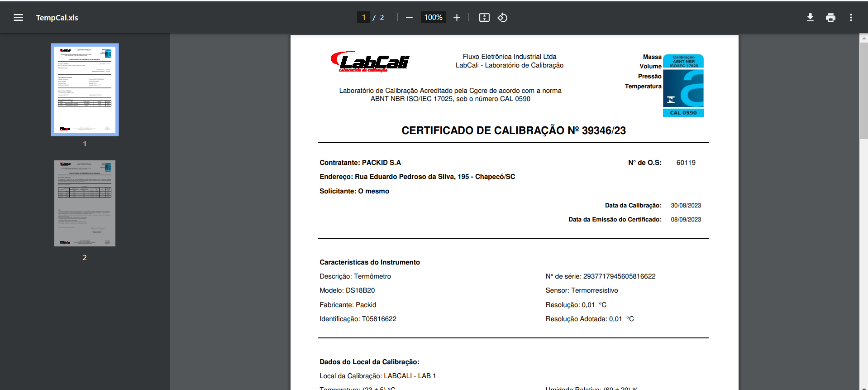This screenshot has width=868, height=390.
Task: Select page 1 thumbnail in sidebar
Action: pyautogui.click(x=85, y=90)
